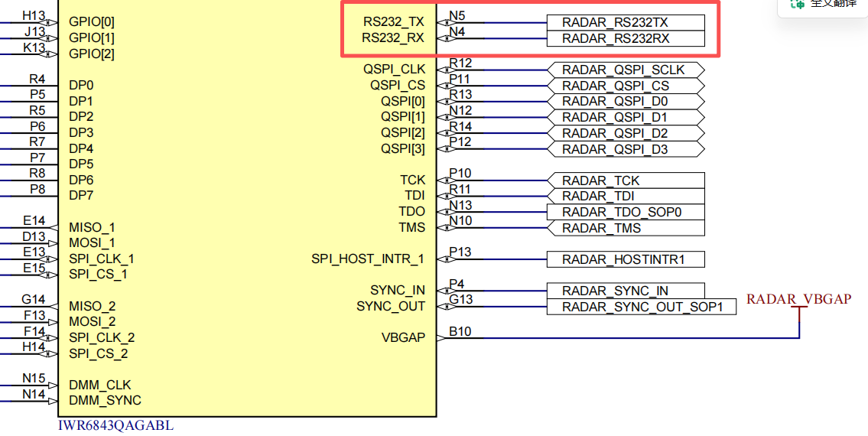Image resolution: width=868 pixels, height=436 pixels.
Task: Click the MISO_1 pin name
Action: (93, 227)
